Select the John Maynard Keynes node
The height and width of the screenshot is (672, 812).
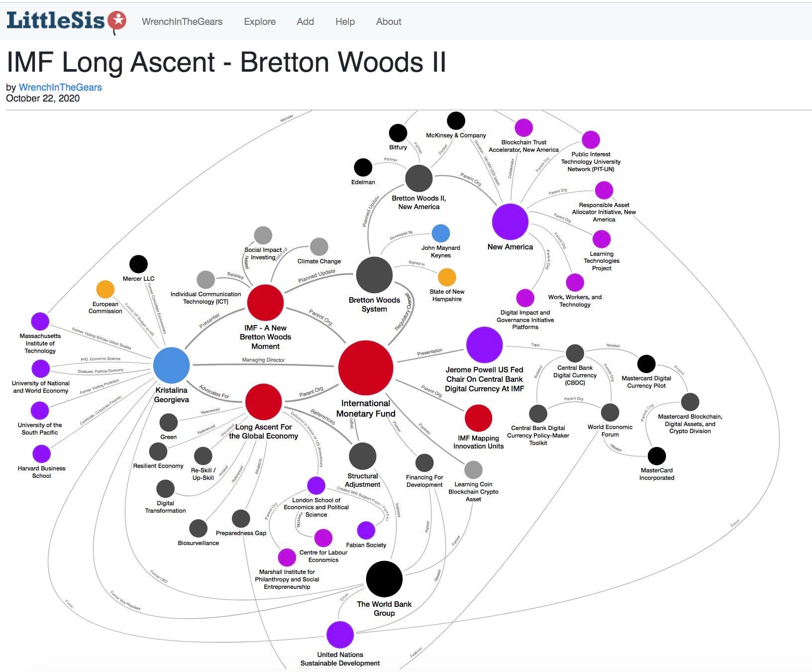[x=441, y=233]
